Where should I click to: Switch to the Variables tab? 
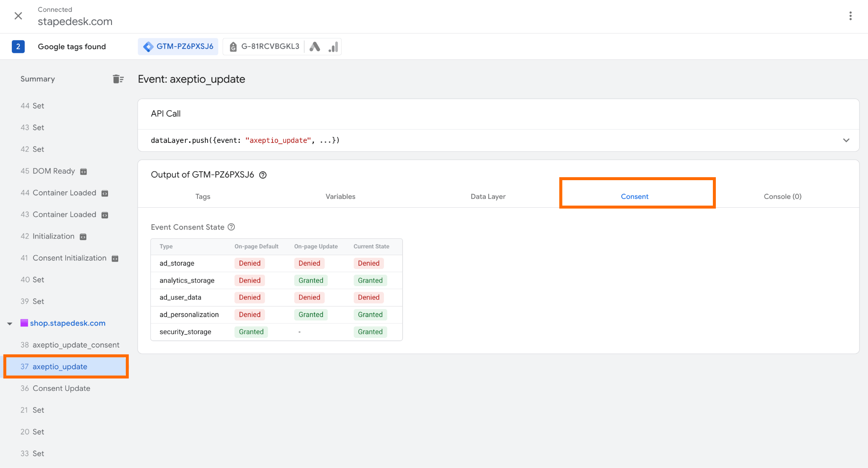[340, 197]
